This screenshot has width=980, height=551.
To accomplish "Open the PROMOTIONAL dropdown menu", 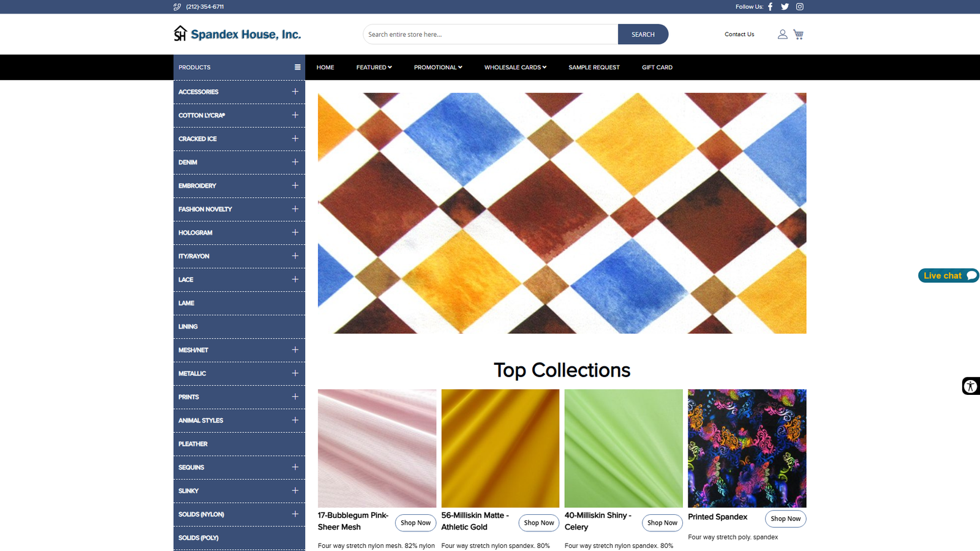I will [x=437, y=67].
